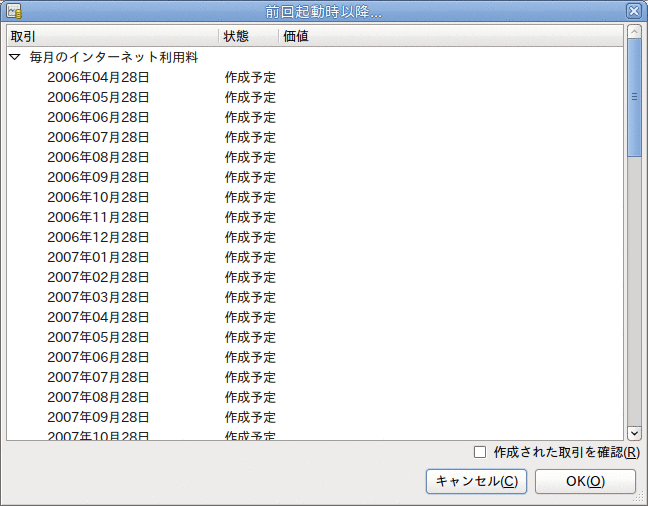648x506 pixels.
Task: Select the 2007年08月28日 row
Action: 315,397
